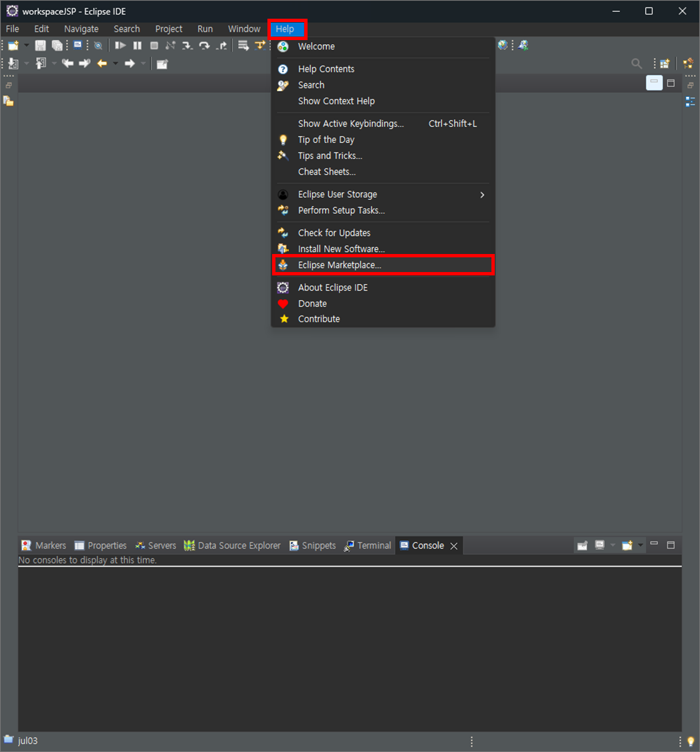Open the Open Console dropdown arrow
700x752 pixels.
tap(640, 545)
